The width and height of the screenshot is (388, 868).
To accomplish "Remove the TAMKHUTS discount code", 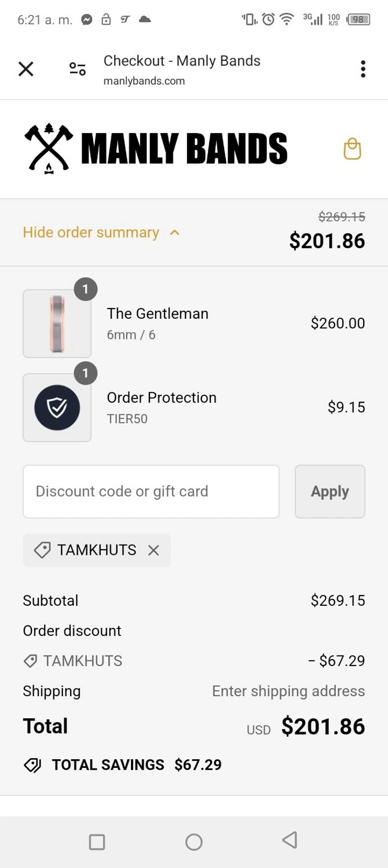I will [x=153, y=550].
